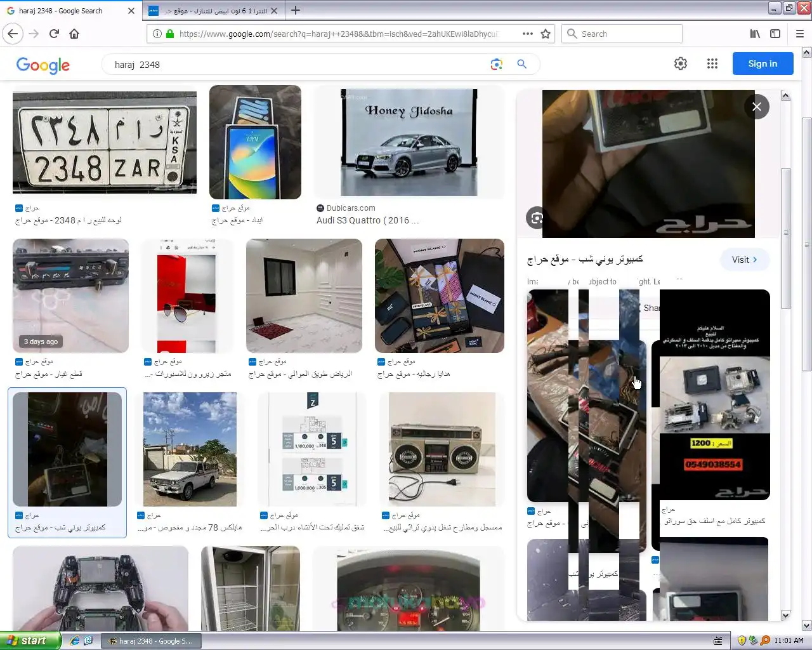
Task: Click the lens icon on preview image
Action: click(537, 218)
